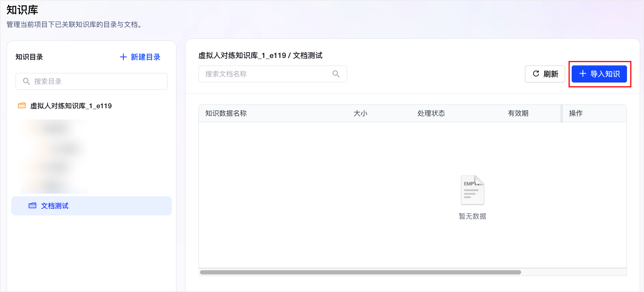Click the 暂无数据 text

pos(472,216)
